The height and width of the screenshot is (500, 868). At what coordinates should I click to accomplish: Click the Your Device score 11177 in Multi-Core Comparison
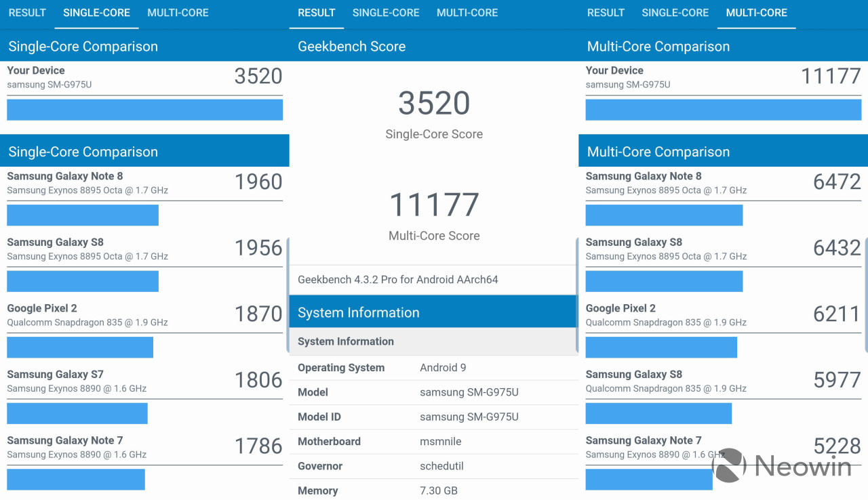click(831, 76)
